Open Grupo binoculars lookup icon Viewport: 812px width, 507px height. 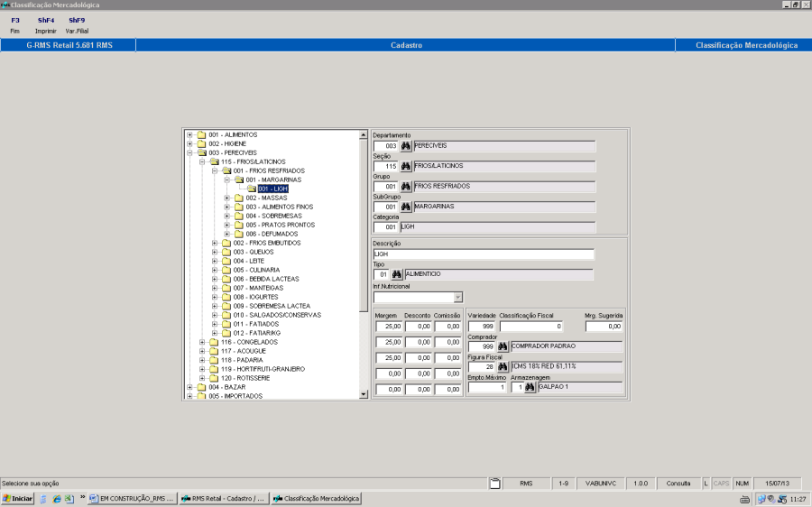pyautogui.click(x=405, y=187)
